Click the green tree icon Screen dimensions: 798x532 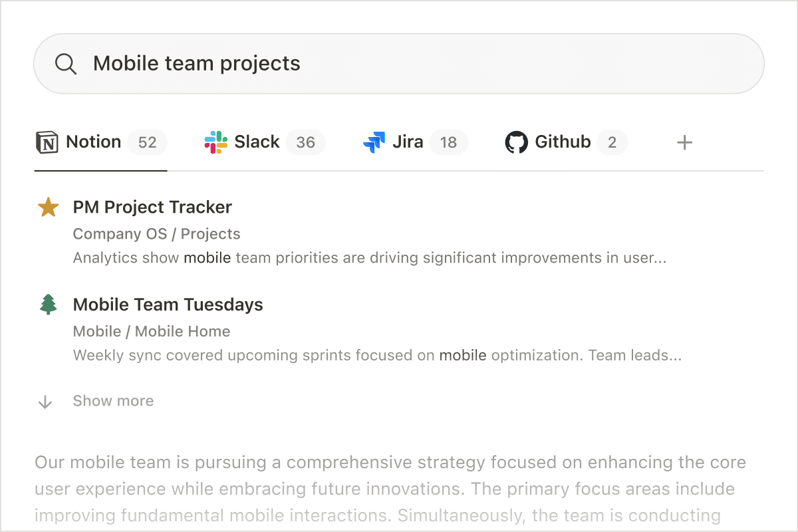48,305
